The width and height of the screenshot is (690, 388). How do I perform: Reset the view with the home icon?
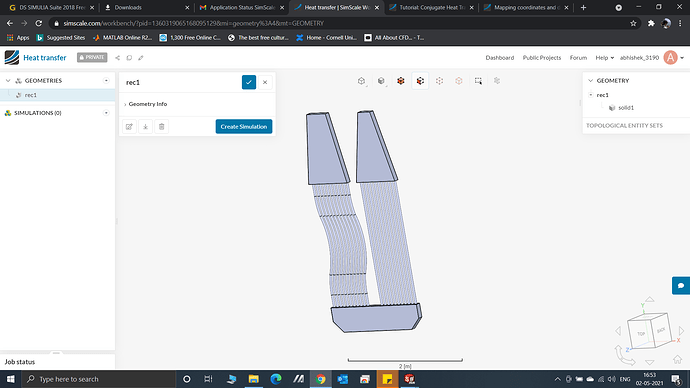click(677, 359)
